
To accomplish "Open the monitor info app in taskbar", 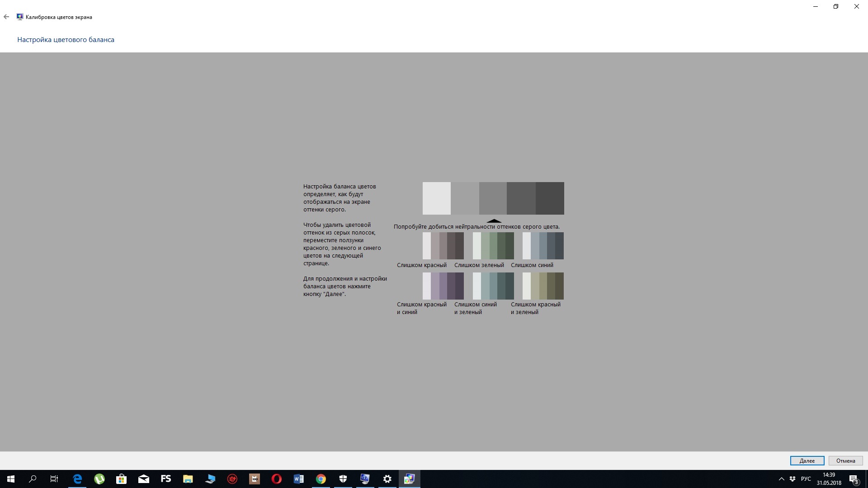I will point(365,479).
